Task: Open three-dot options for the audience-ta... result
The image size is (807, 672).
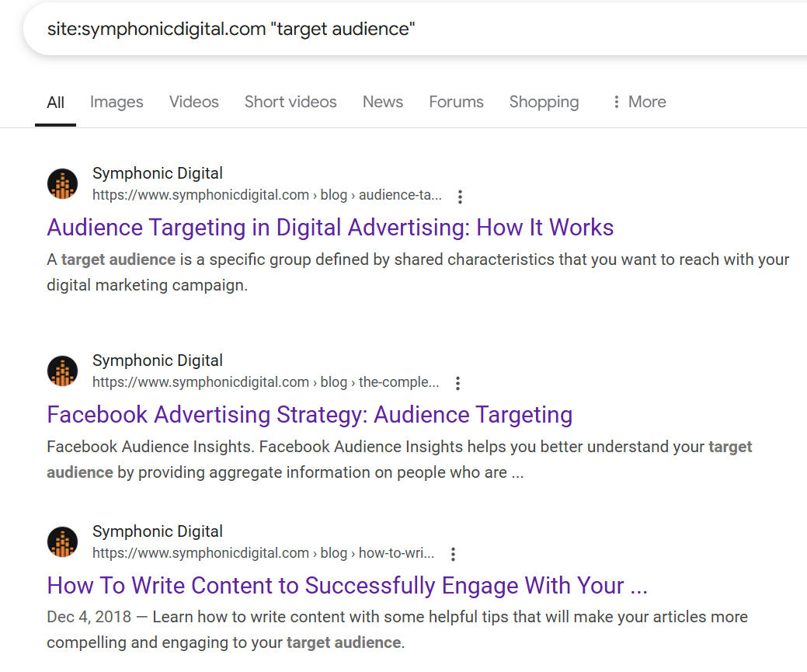Action: (x=460, y=197)
